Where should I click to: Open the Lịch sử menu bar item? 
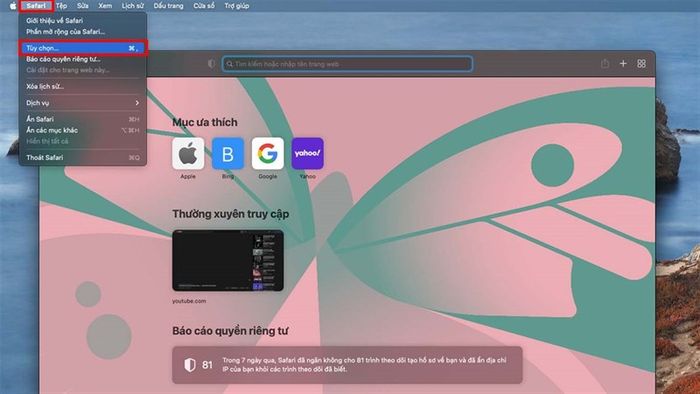click(x=133, y=6)
